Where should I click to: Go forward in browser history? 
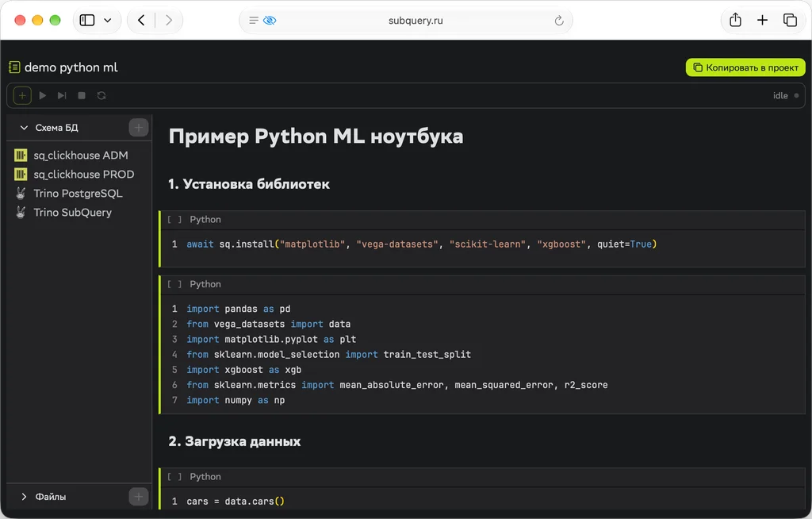(168, 20)
